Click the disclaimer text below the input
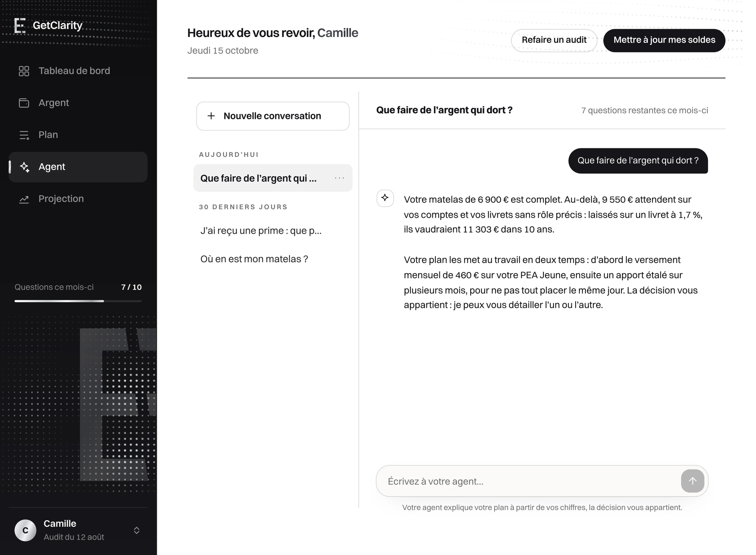 542,508
